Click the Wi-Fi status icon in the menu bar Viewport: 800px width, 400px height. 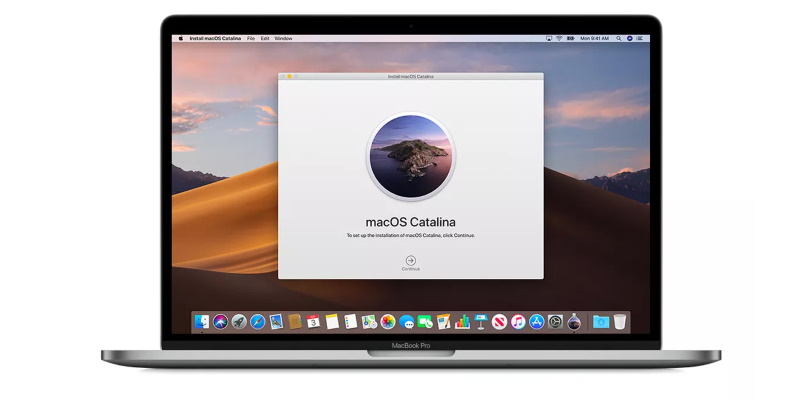tap(559, 38)
